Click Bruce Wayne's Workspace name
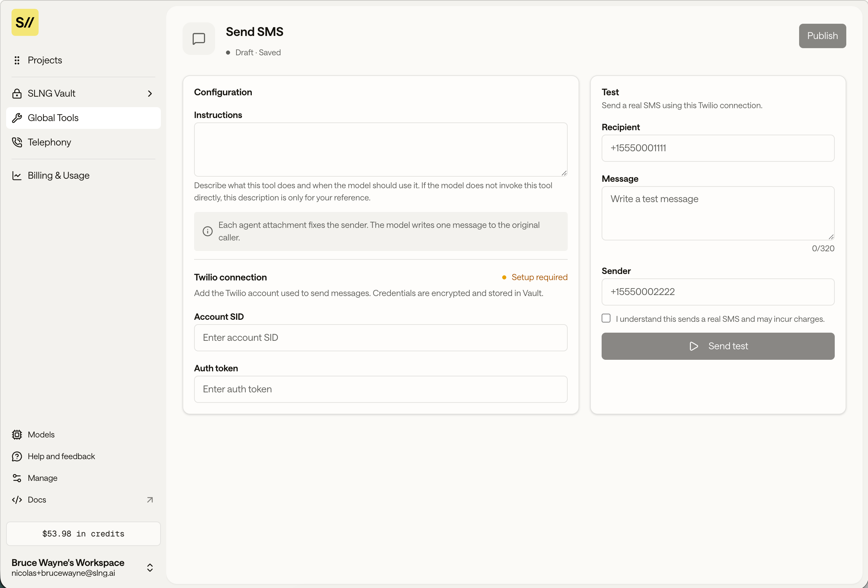Screen dimensions: 868x588 coord(68,562)
